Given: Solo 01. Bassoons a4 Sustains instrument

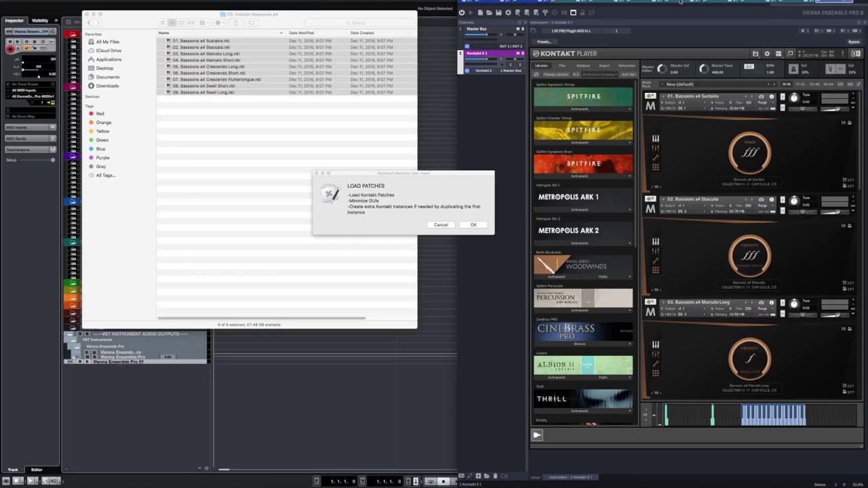Looking at the screenshot, I should point(782,96).
